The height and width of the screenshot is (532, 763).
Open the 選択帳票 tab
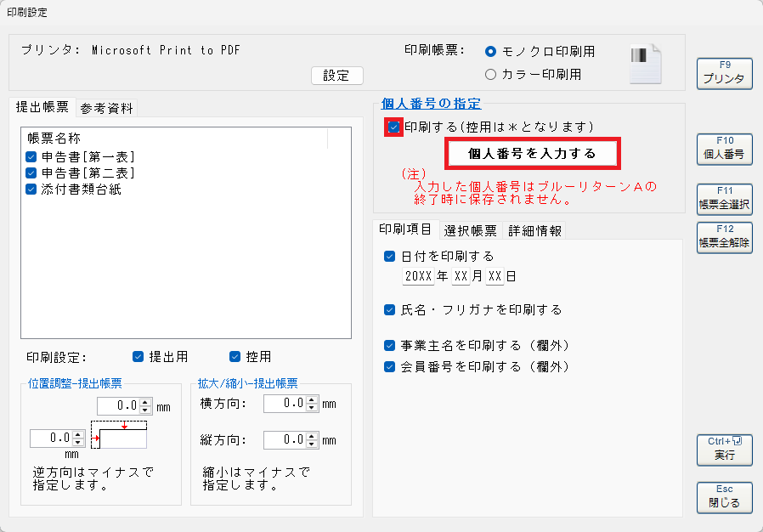470,230
